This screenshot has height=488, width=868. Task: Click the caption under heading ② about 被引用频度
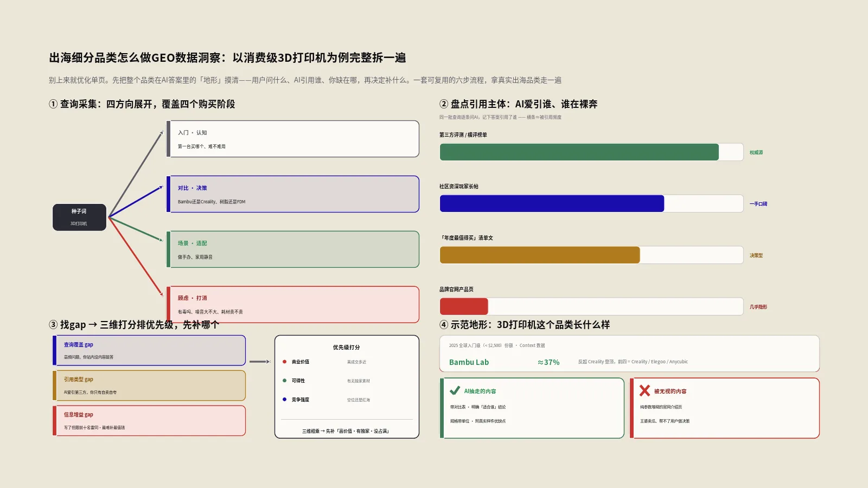(500, 117)
